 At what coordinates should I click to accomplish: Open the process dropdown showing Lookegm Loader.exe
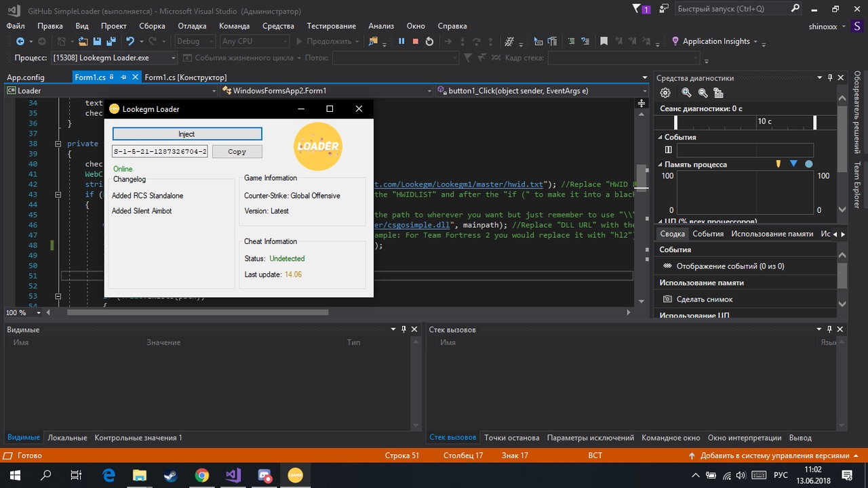(x=114, y=58)
